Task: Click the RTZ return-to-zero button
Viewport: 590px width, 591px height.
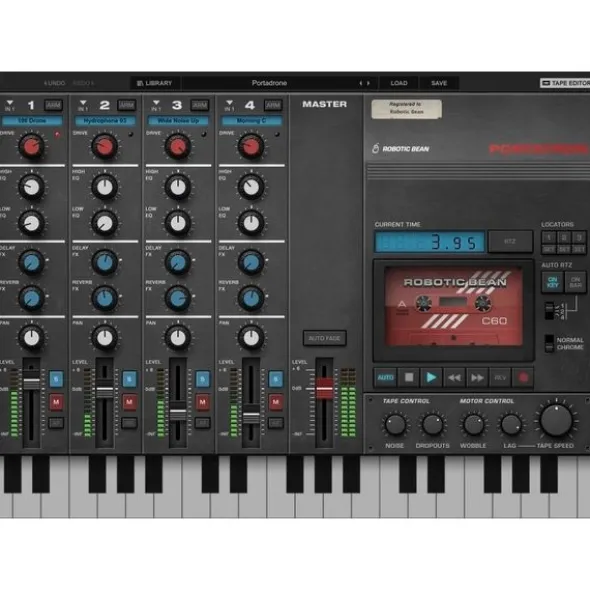Action: pyautogui.click(x=510, y=241)
